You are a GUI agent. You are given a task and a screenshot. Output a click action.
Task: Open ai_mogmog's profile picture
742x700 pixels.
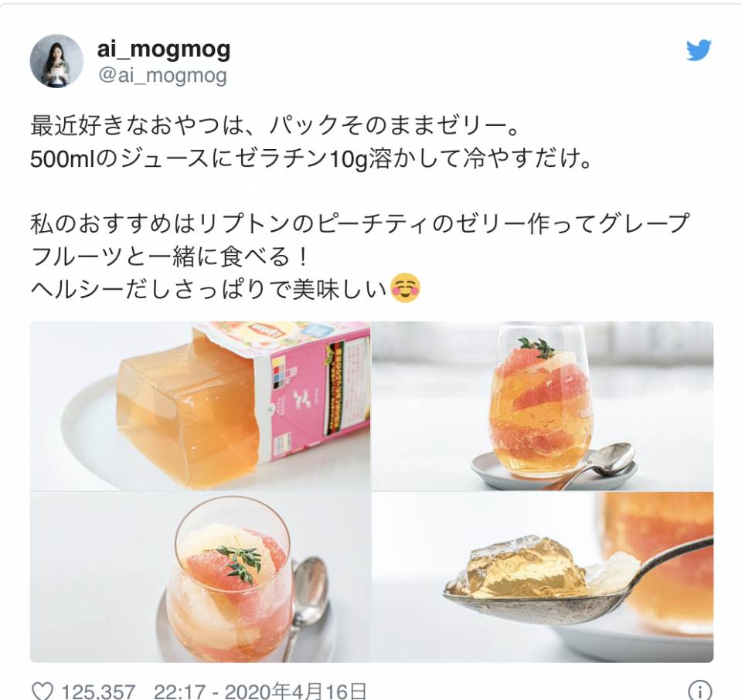56,61
